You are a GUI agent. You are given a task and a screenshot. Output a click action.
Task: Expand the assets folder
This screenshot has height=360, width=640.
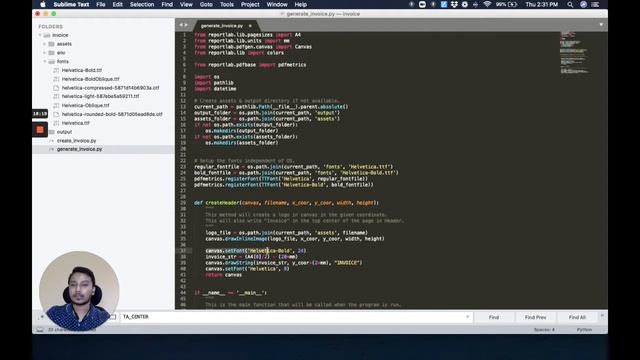point(44,44)
